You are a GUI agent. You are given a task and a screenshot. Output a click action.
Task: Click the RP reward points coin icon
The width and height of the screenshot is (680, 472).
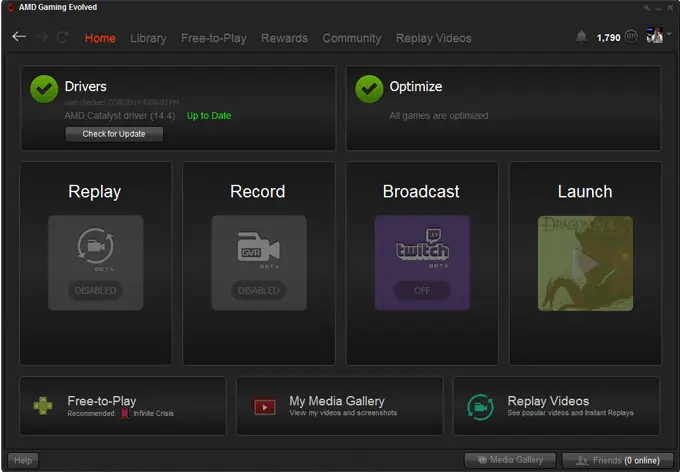(631, 37)
